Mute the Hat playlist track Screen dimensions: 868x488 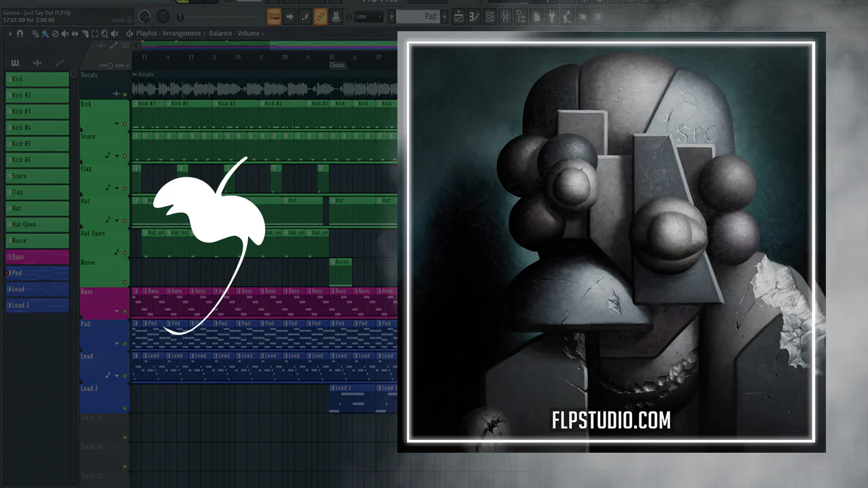coord(125,220)
